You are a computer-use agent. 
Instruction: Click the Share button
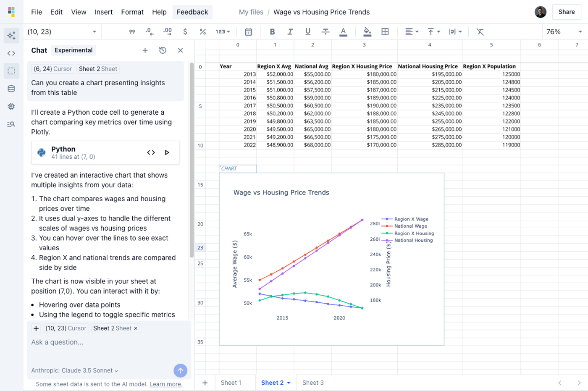coord(567,12)
